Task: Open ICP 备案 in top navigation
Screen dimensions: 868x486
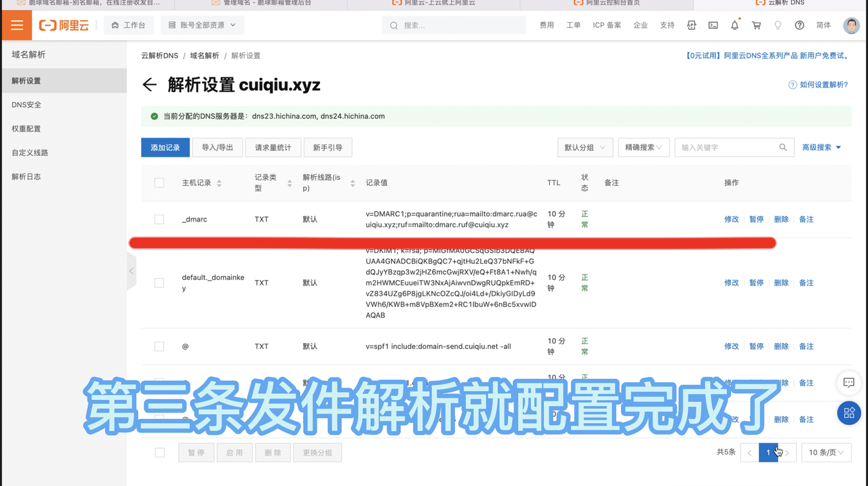Action: (x=607, y=25)
